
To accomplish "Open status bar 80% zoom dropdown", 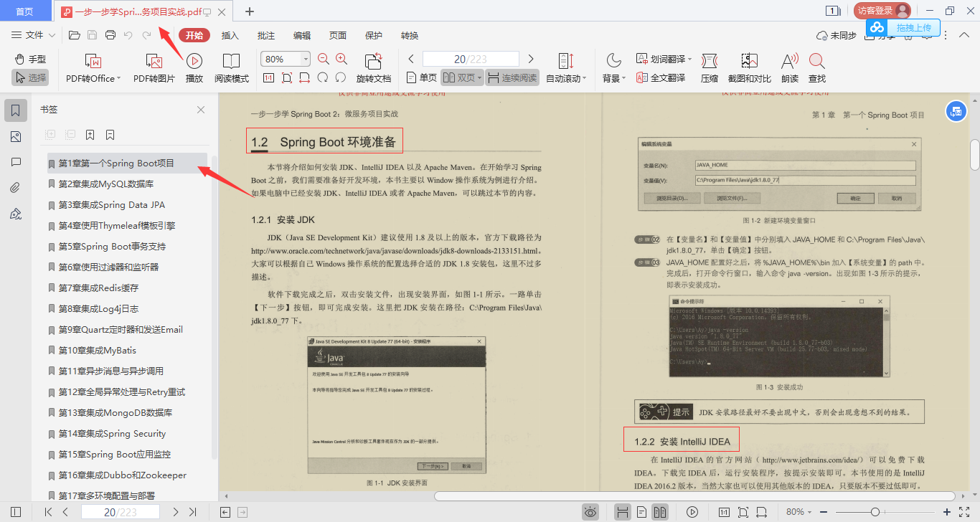I will (x=800, y=512).
